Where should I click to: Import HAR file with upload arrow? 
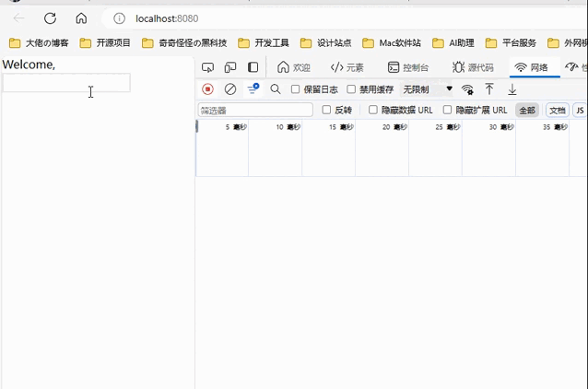click(x=489, y=89)
